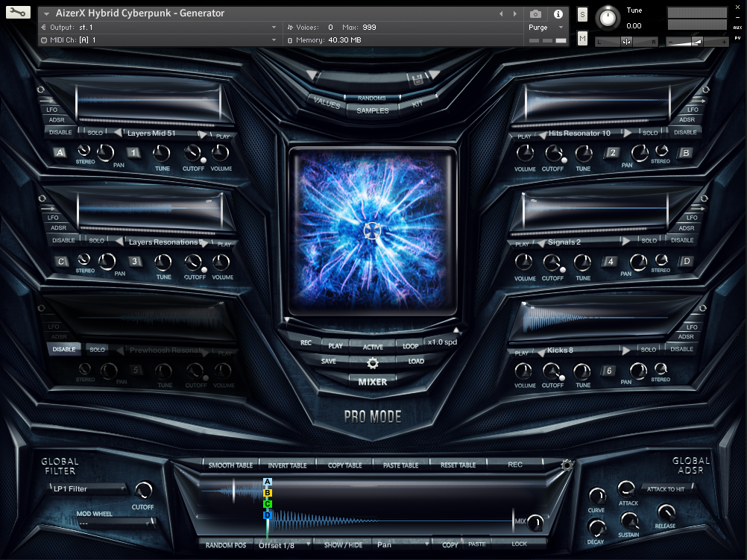Click the floppy disk save preset icon
Viewport: 747px width, 560px height.
click(x=417, y=80)
